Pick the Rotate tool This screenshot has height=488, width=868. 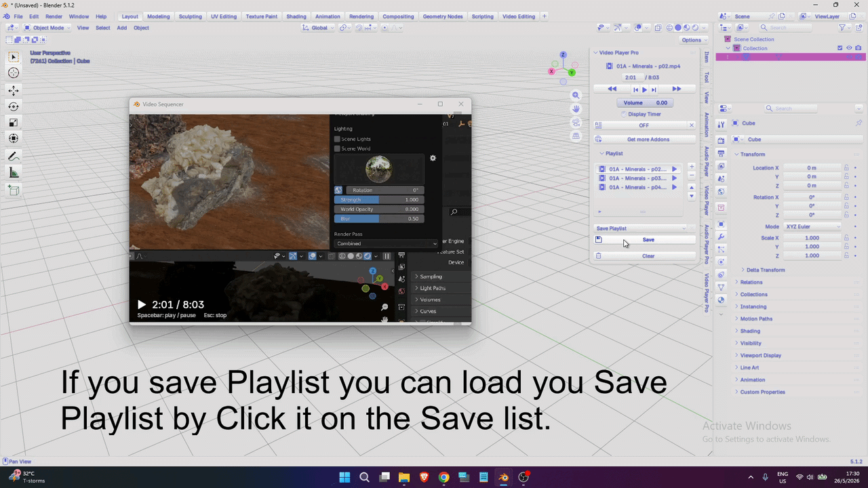(14, 106)
